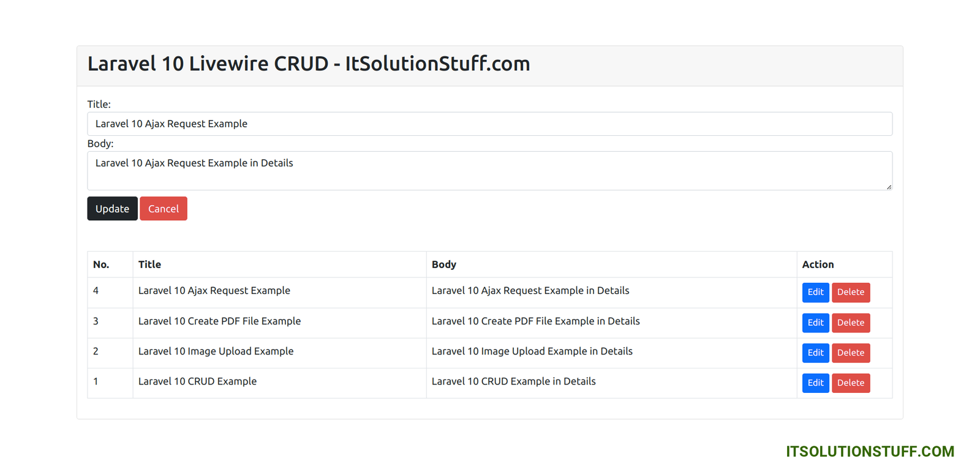Screen dimensions: 980x467
Task: Cancel the current edit
Action: [163, 209]
